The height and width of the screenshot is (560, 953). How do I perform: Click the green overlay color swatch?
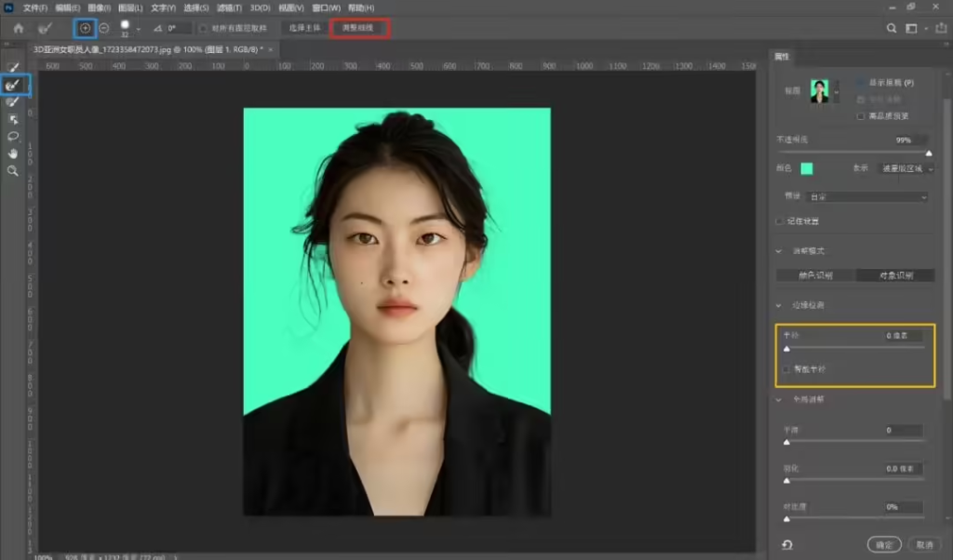pyautogui.click(x=807, y=168)
